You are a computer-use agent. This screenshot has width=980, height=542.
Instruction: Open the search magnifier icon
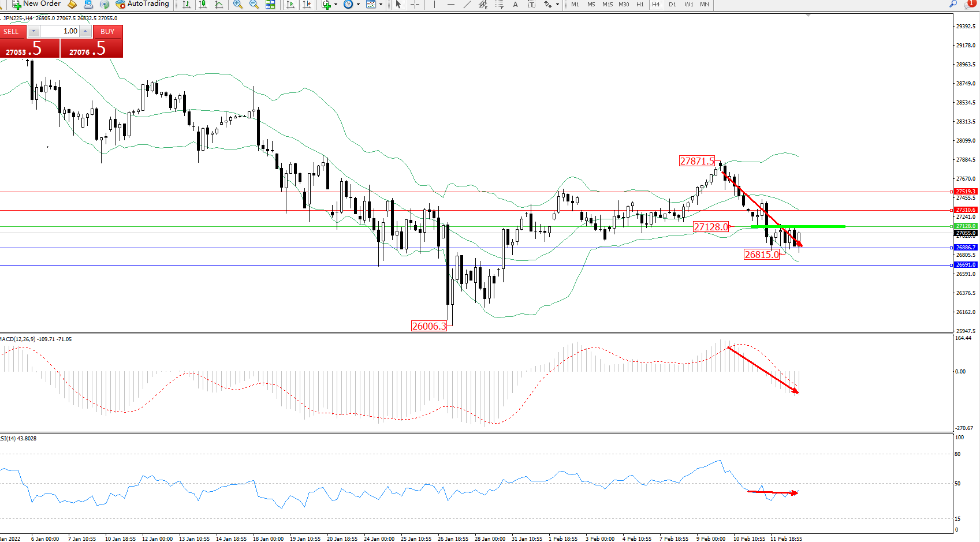(x=953, y=4)
